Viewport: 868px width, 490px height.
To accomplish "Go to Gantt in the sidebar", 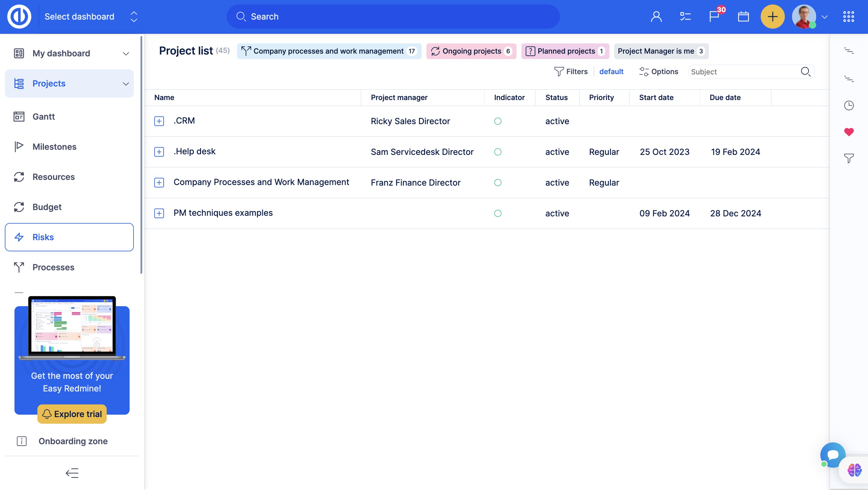I will 43,117.
